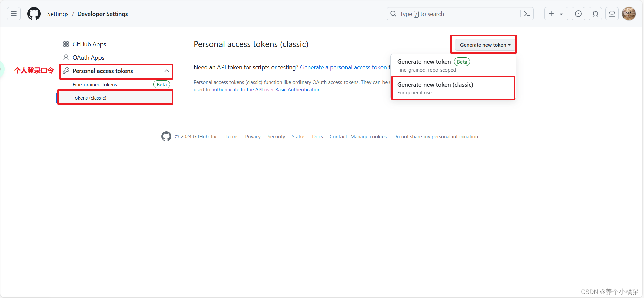Viewport: 644px width, 298px height.
Task: Select Personal access tokens sidebar item
Action: pos(116,71)
